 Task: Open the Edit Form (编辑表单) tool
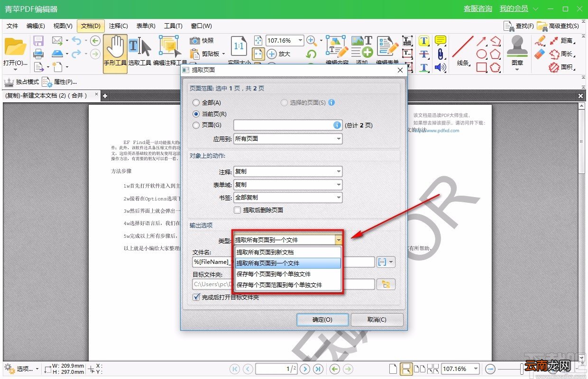tap(387, 50)
